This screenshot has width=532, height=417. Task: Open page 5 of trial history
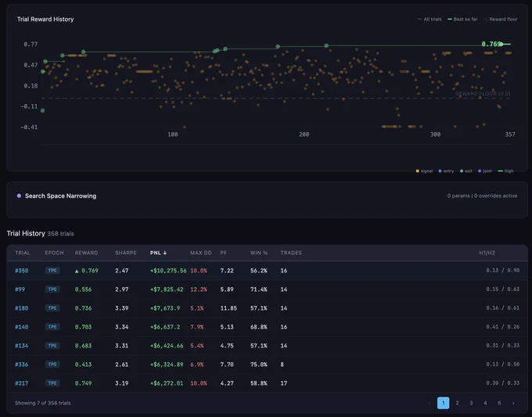click(x=499, y=403)
